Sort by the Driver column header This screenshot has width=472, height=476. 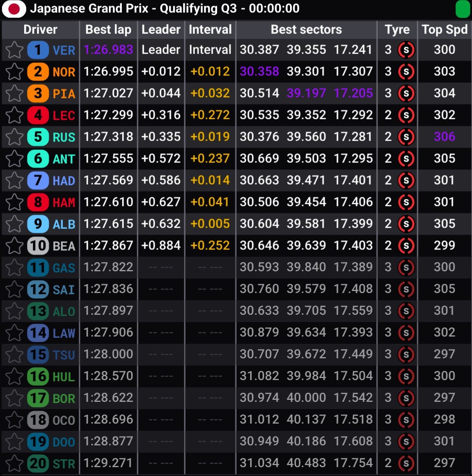coord(40,29)
